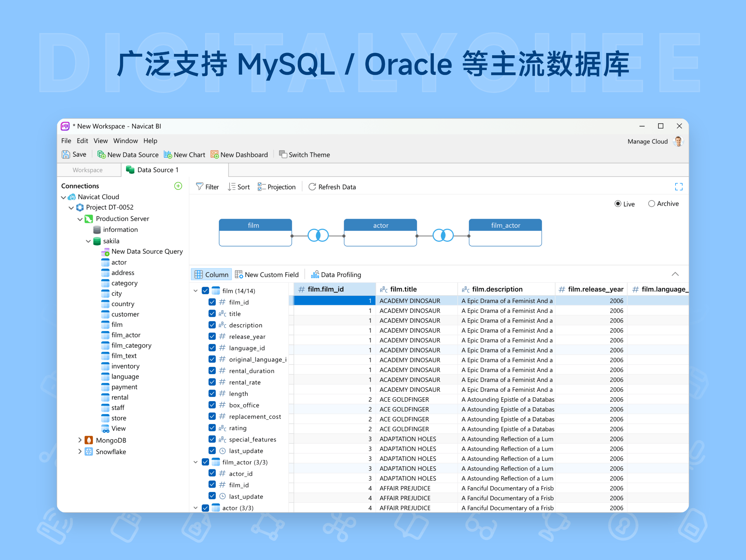Create a New Dashboard
The height and width of the screenshot is (560, 746).
239,154
